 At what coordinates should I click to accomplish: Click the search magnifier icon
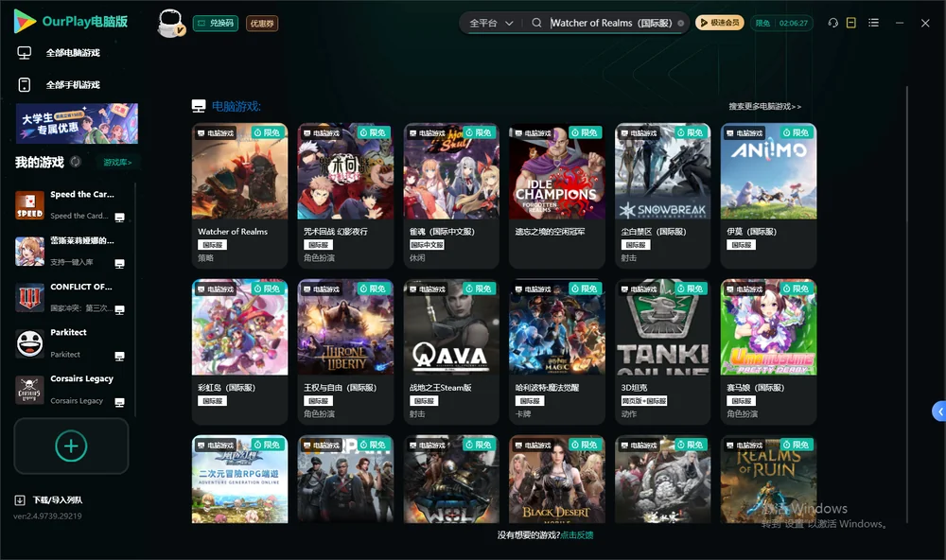536,23
